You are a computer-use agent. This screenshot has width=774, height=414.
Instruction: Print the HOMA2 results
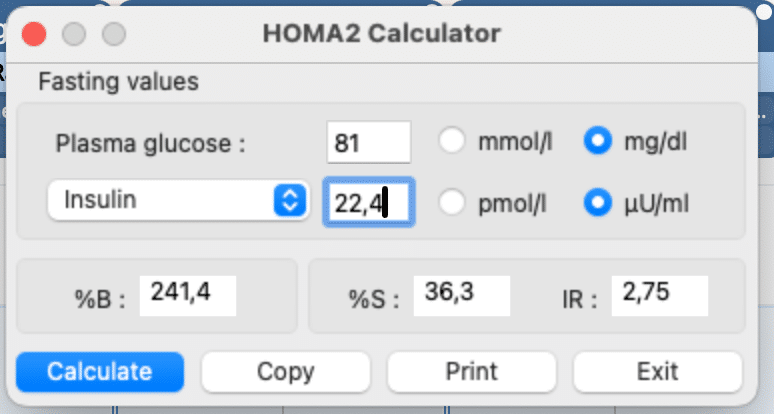tap(471, 371)
